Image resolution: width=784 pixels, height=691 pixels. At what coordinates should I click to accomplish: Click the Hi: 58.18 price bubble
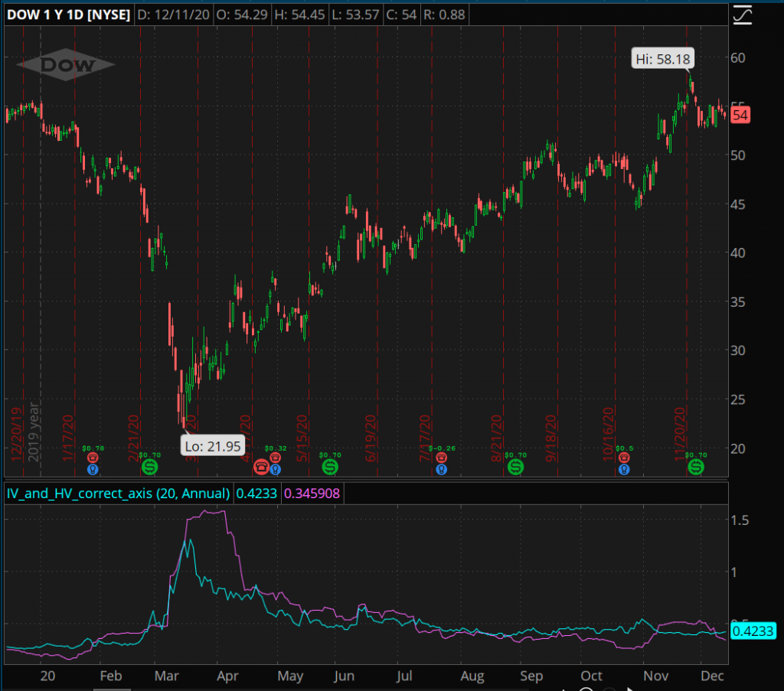pos(662,59)
